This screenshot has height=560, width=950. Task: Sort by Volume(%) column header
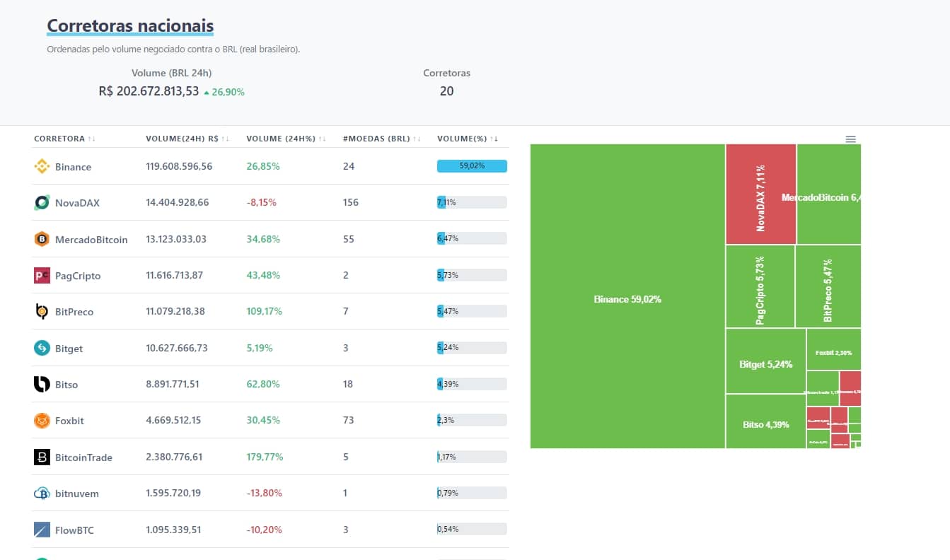pos(468,139)
